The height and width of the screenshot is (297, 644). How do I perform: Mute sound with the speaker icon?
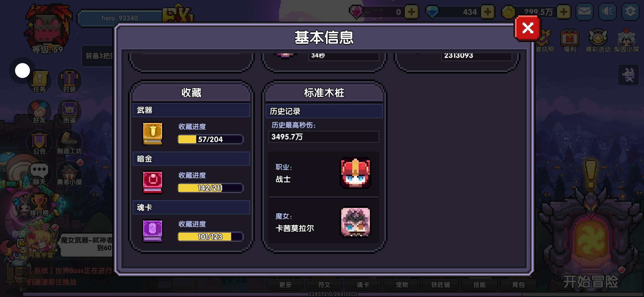click(607, 12)
